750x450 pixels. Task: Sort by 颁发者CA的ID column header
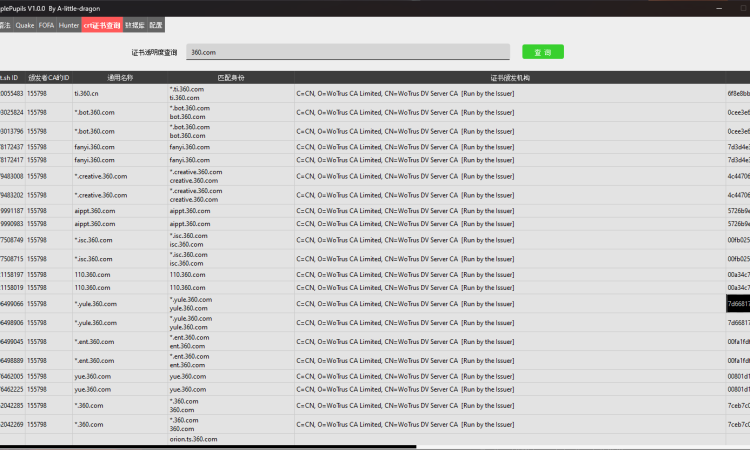click(x=49, y=77)
